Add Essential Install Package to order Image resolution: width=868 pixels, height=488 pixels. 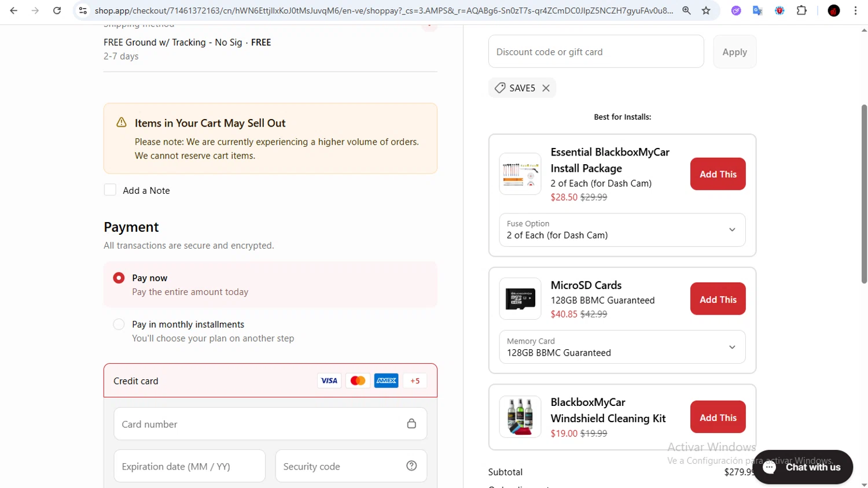point(718,174)
